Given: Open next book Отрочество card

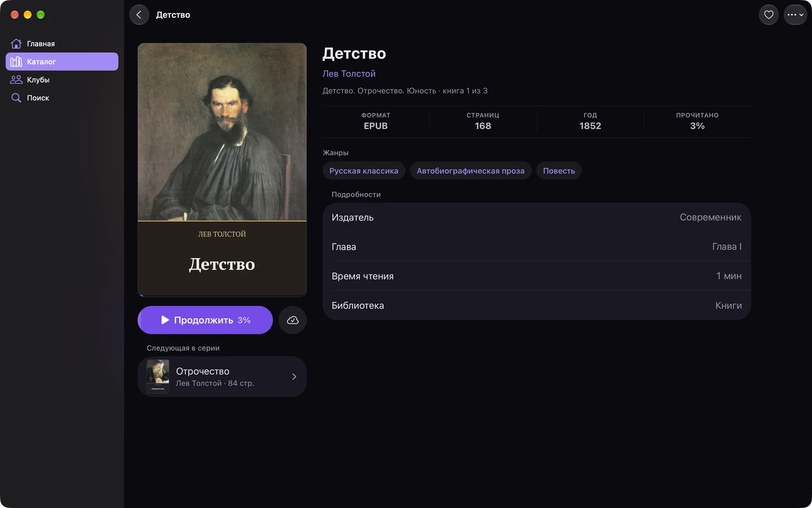Looking at the screenshot, I should (x=222, y=376).
